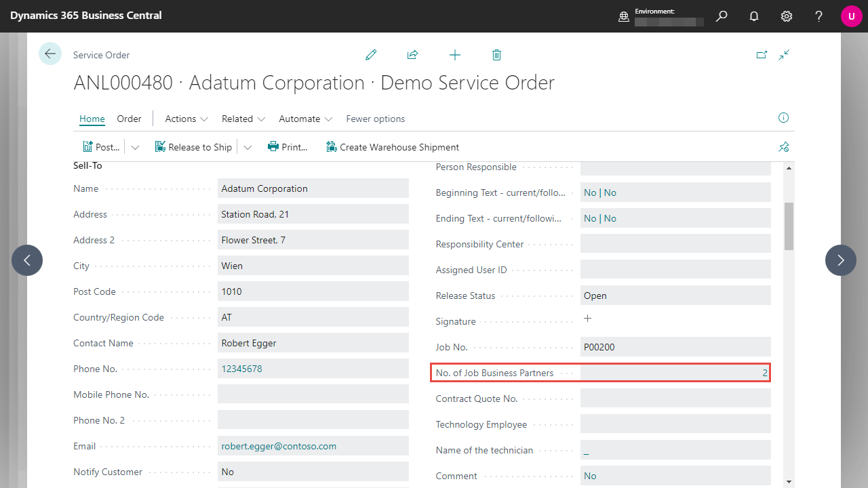The width and height of the screenshot is (868, 488).
Task: Click Create Warehouse Shipment button
Action: click(x=393, y=147)
